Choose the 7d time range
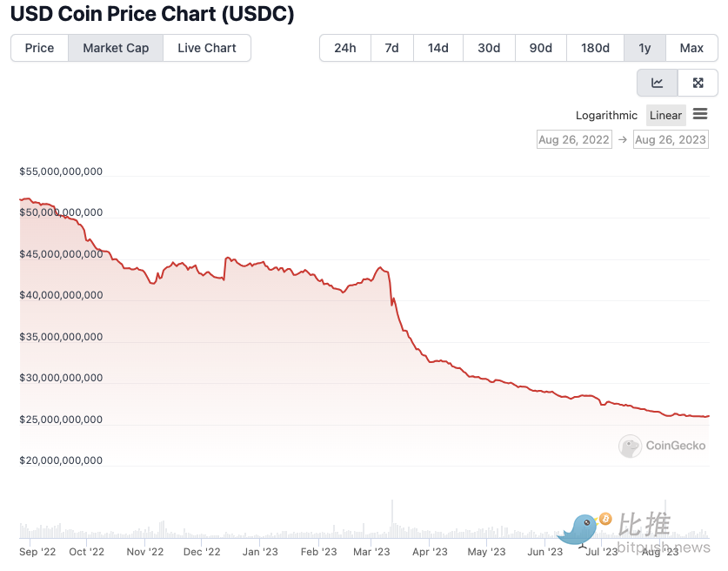Image resolution: width=728 pixels, height=571 pixels. (391, 48)
